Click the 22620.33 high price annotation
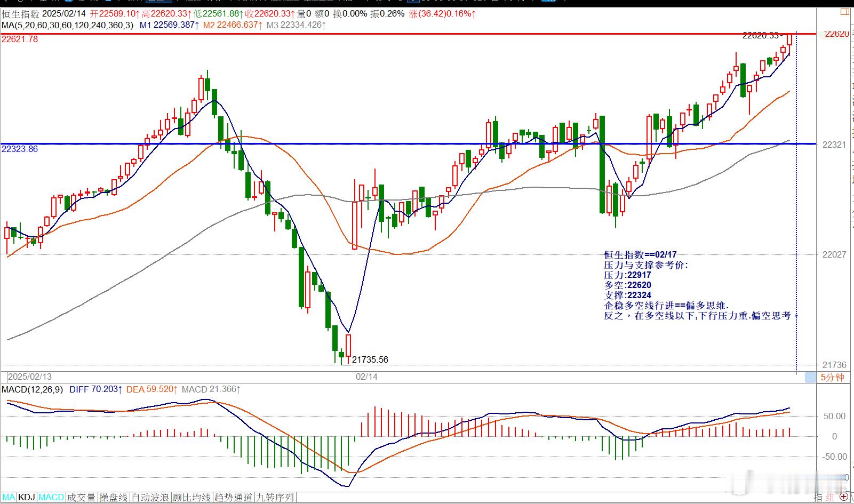 pos(761,36)
